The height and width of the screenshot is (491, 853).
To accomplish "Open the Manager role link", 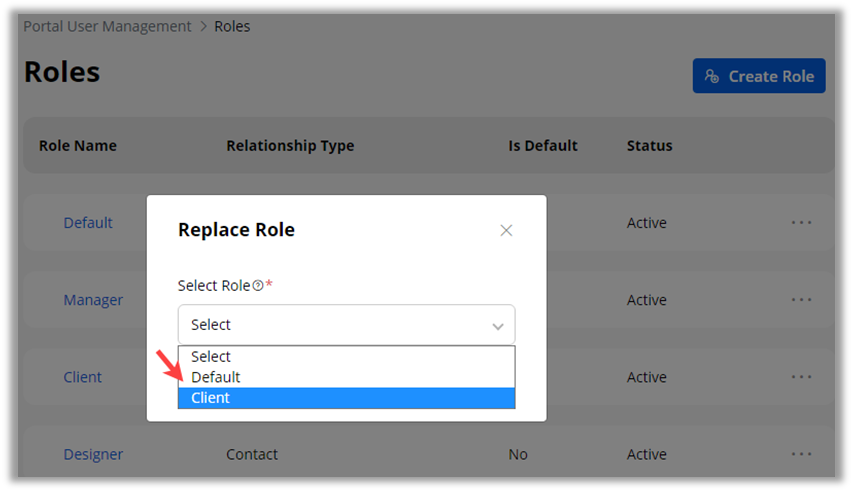I will point(93,300).
